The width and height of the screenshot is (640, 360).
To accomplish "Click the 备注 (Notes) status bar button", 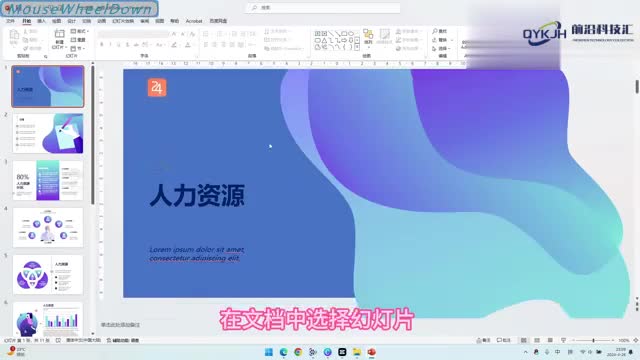I will (484, 340).
